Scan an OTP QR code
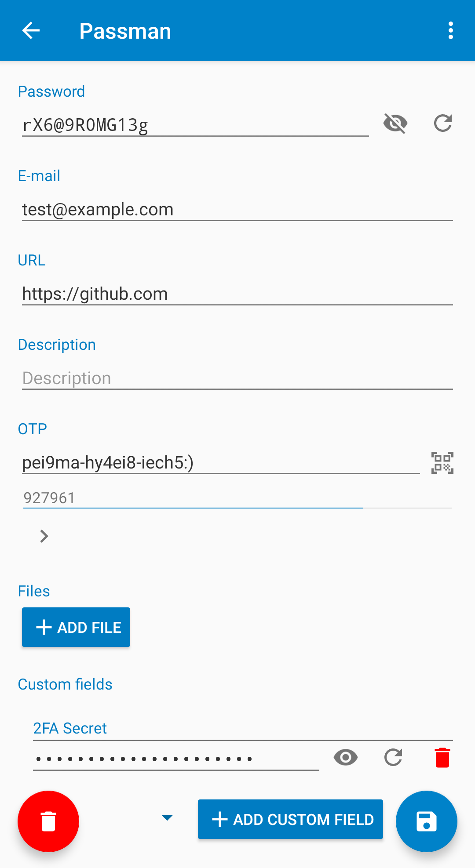 click(x=442, y=463)
